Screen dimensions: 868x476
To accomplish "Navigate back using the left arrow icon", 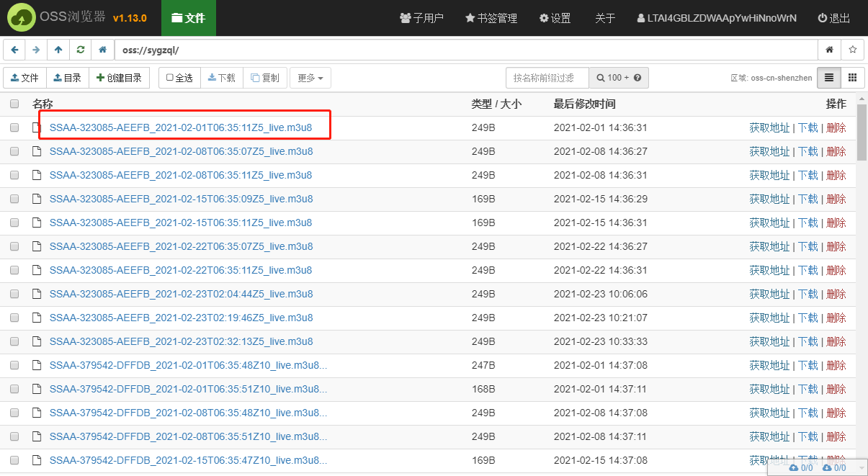I will [x=14, y=50].
